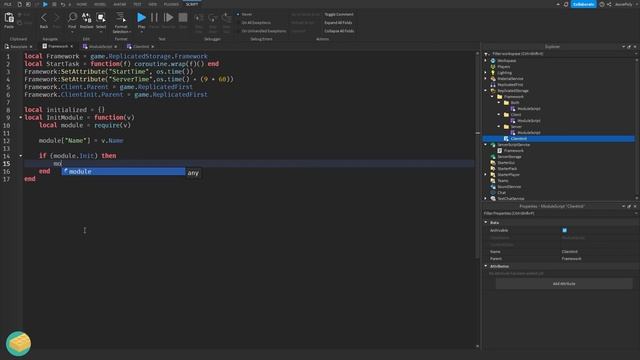Click the Stop playtest square button
Viewport: 640px width, 360px height.
[x=183, y=18]
